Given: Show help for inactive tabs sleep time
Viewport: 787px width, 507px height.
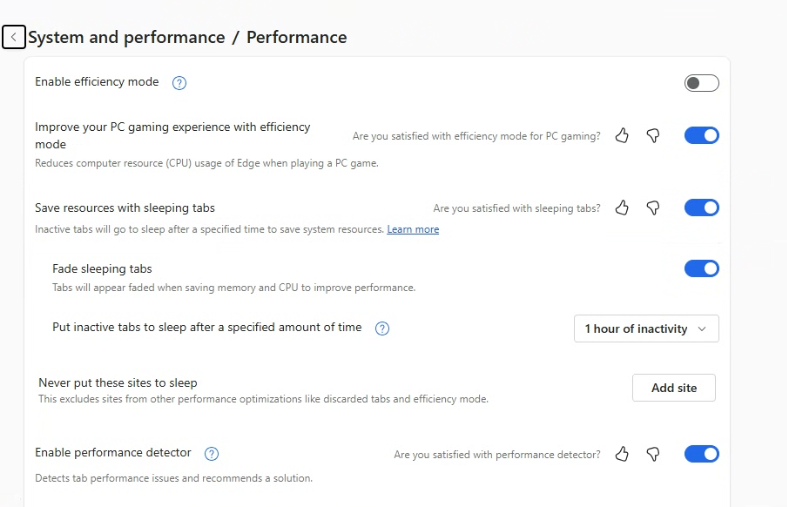Looking at the screenshot, I should 382,328.
